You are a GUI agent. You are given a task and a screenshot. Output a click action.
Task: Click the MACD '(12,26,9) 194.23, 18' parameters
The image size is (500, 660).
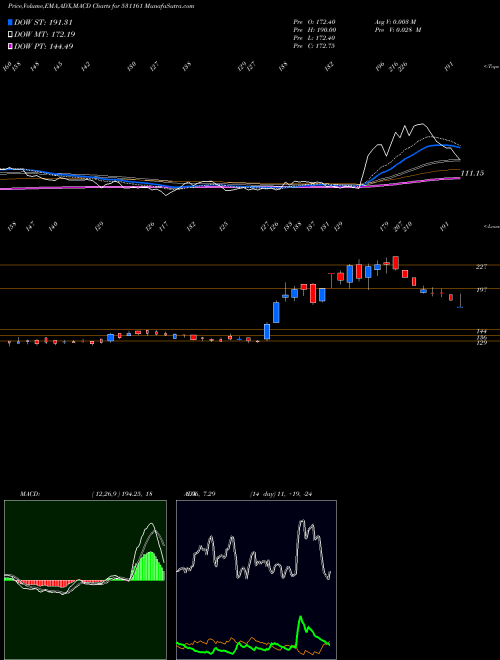pos(122,494)
